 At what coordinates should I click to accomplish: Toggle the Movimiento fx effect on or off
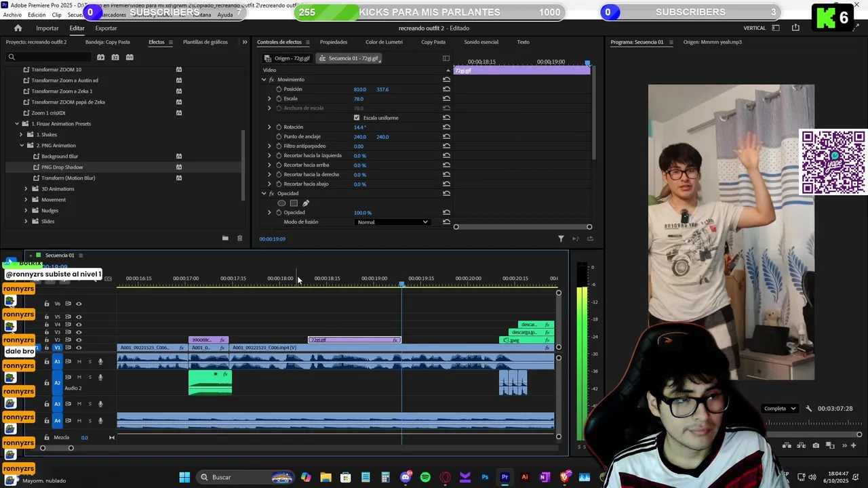pyautogui.click(x=271, y=79)
